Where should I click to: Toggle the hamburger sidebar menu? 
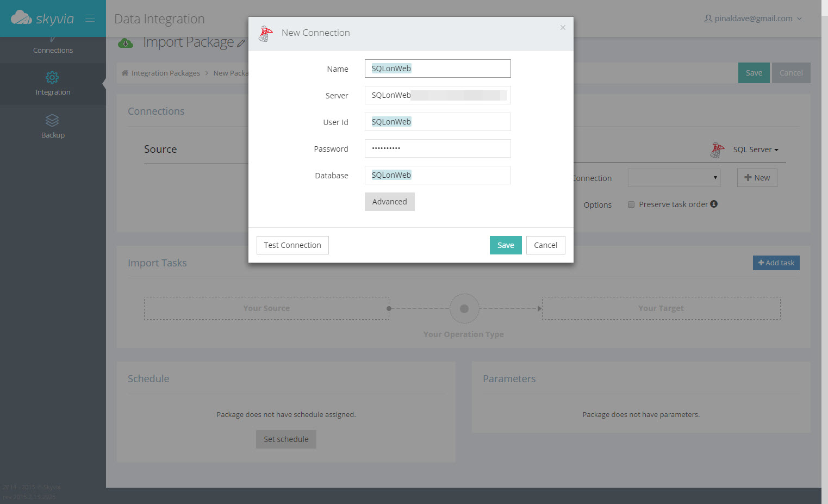tap(90, 18)
